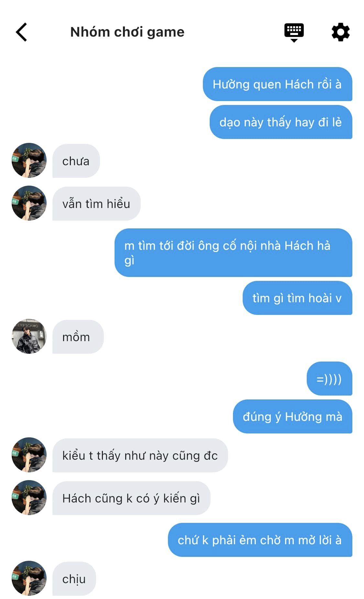Select message 'm tìm tới đời ông cố nội'

[233, 253]
